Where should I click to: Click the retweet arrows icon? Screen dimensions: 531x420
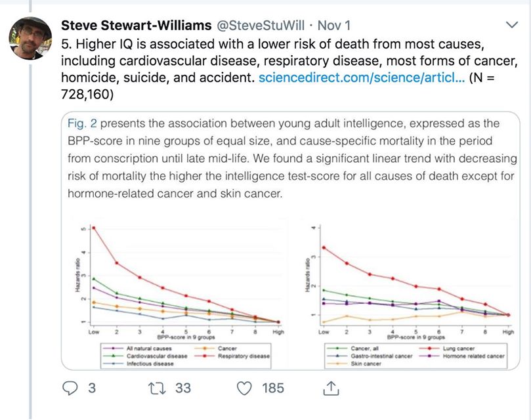pyautogui.click(x=156, y=388)
